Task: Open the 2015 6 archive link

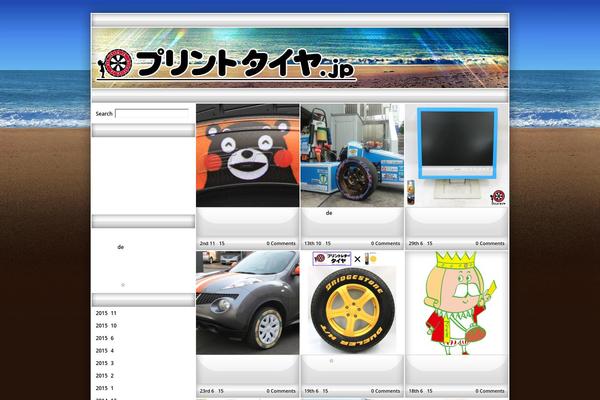Action: (x=105, y=338)
